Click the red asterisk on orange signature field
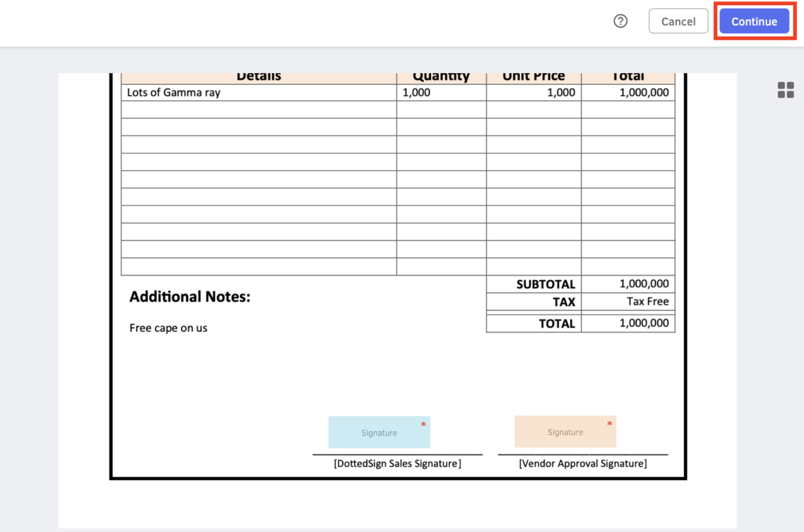This screenshot has height=532, width=804. coord(609,423)
